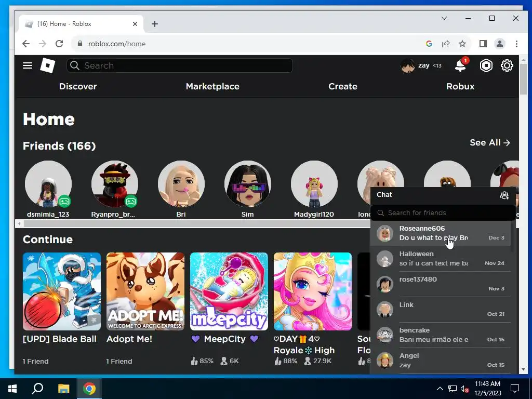
Task: Click See All friends link
Action: (490, 143)
